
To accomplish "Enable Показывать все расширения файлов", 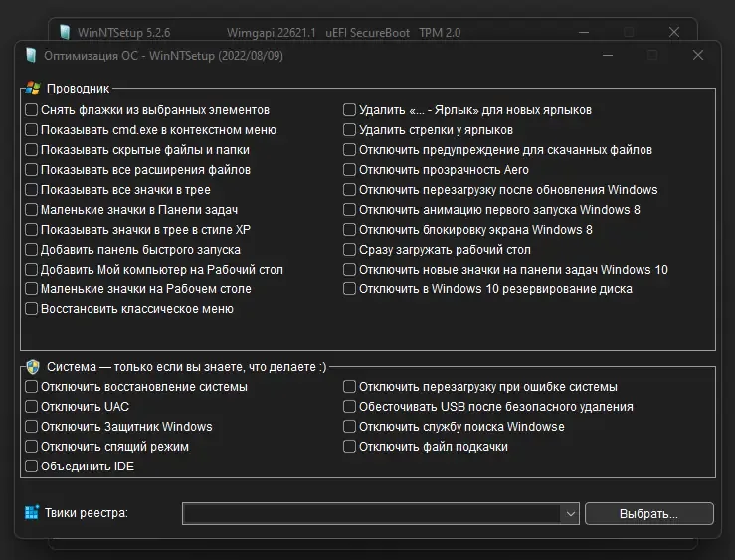I will [32, 170].
